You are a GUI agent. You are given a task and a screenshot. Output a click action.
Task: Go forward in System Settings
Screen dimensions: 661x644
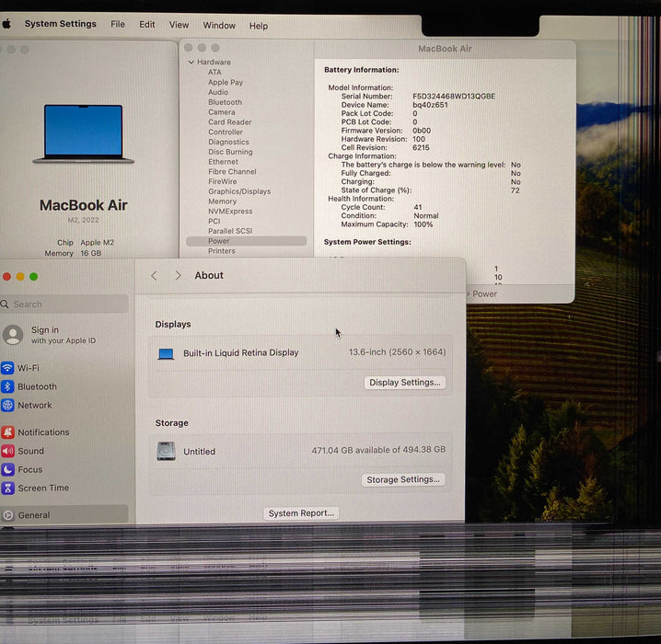(x=178, y=276)
